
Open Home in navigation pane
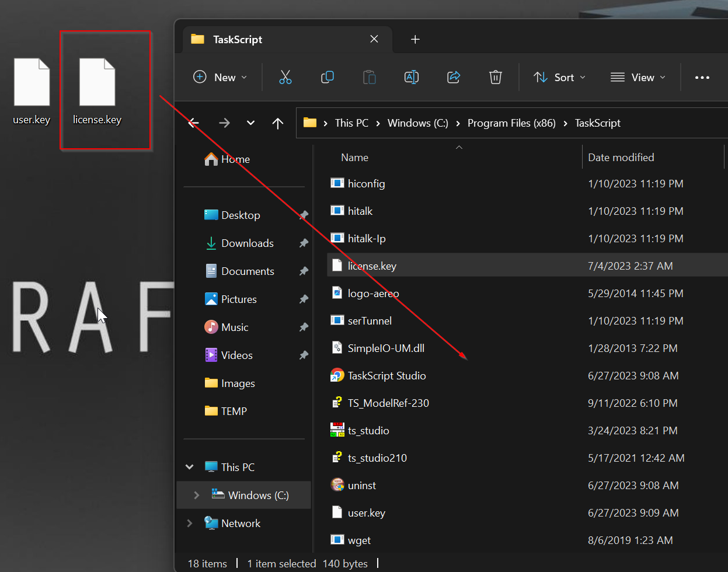[235, 159]
